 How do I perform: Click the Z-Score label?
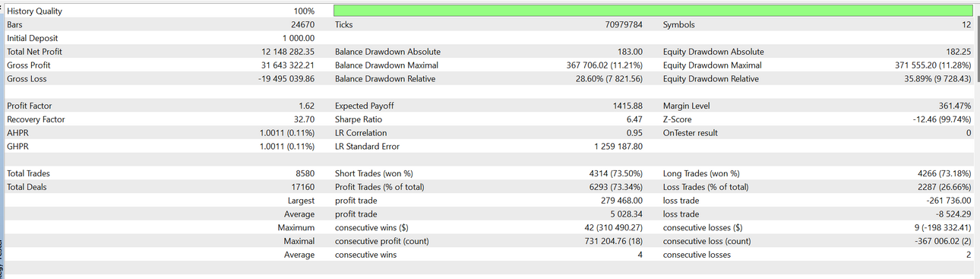click(678, 119)
